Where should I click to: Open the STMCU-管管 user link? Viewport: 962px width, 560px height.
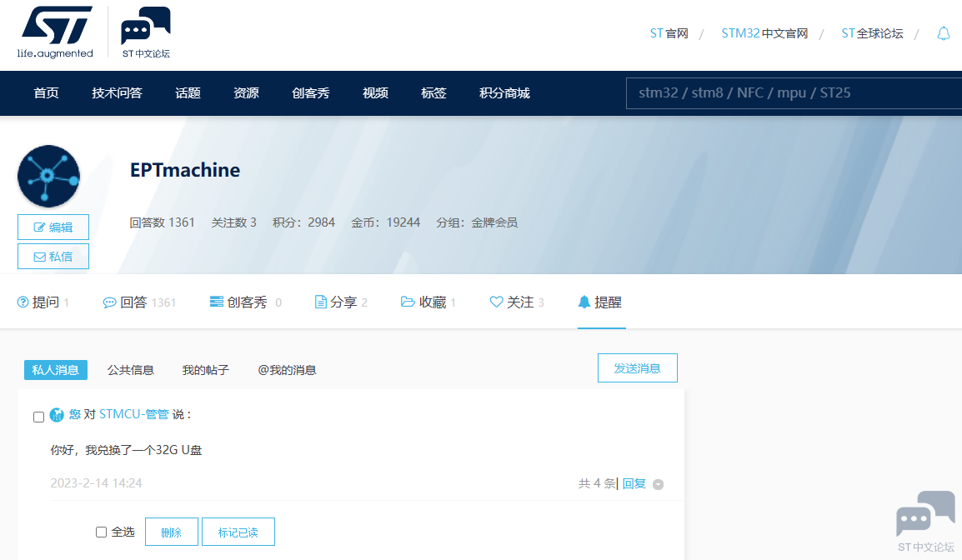[x=133, y=415]
